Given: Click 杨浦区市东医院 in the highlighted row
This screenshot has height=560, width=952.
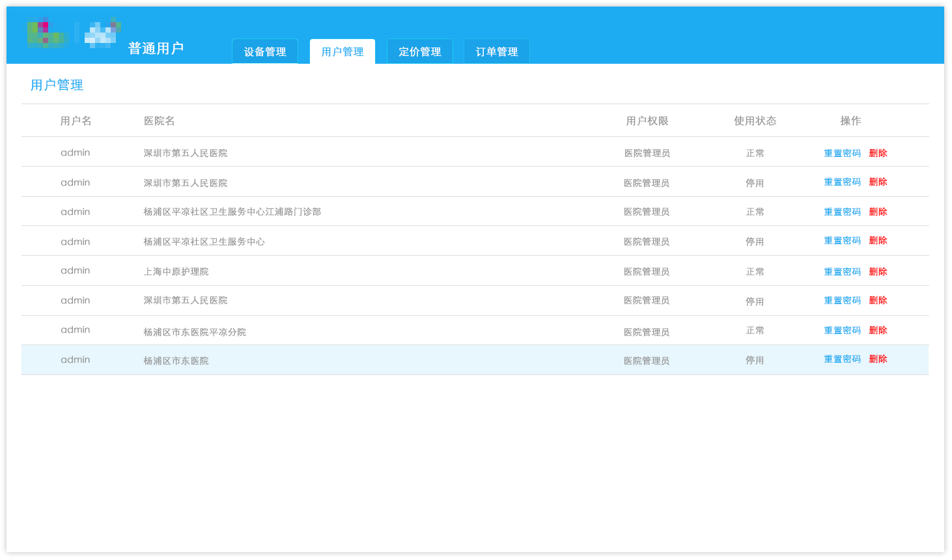Looking at the screenshot, I should point(176,361).
